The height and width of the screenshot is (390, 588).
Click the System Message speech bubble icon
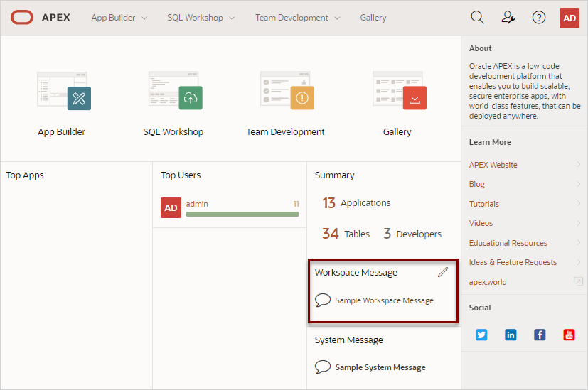323,367
